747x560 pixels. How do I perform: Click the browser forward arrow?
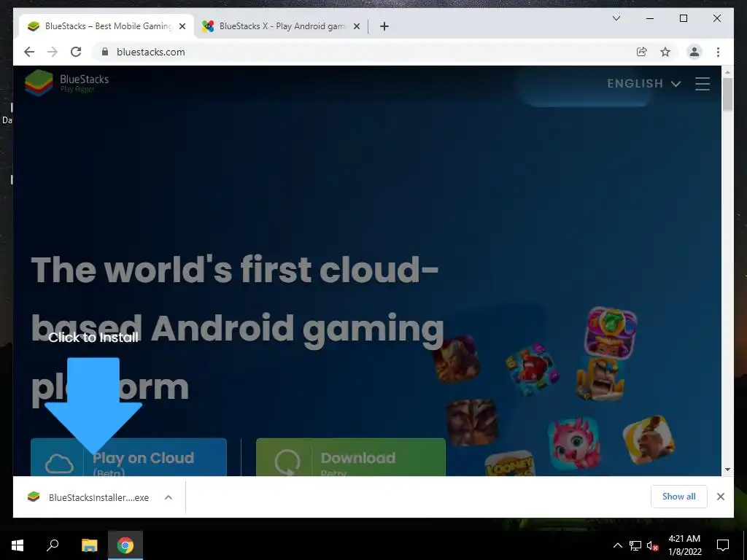pos(53,52)
